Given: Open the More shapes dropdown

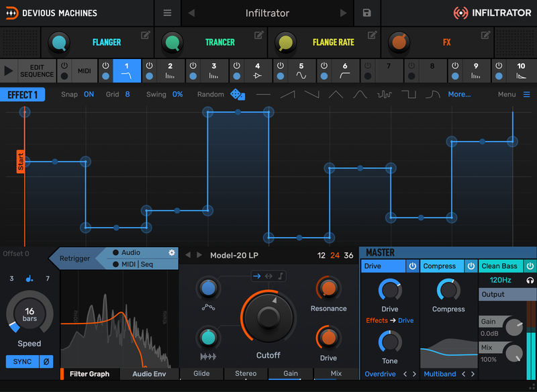Looking at the screenshot, I should pos(459,95).
